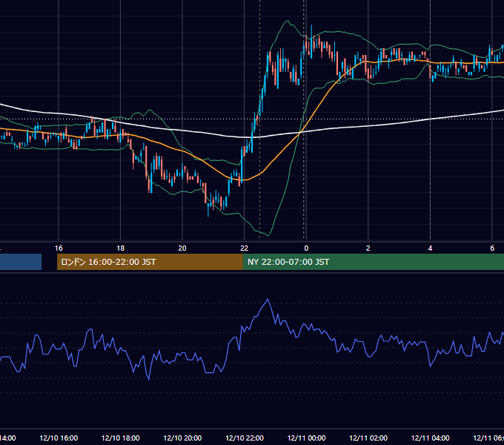Click the 4 hour label on chart axis
The image size is (504, 445).
430,248
